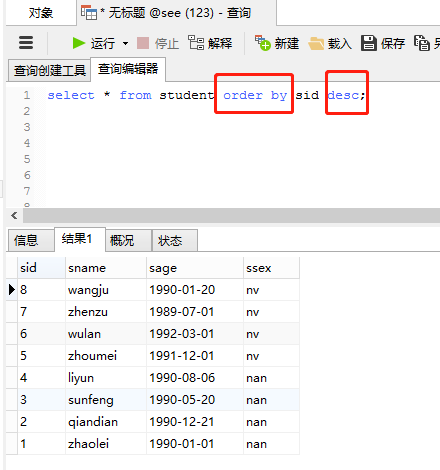Click the sage column header
Image resolution: width=440 pixels, height=470 pixels.
coord(195,268)
